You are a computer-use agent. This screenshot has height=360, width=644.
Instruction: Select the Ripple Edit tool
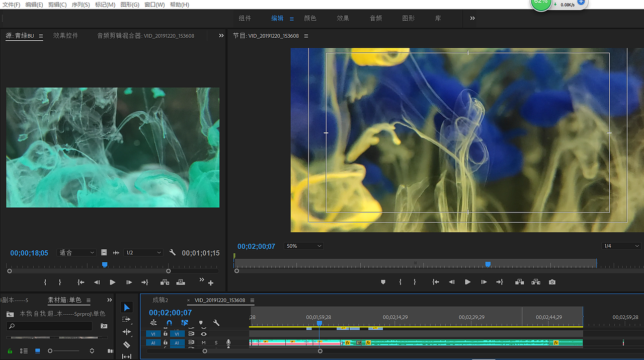(127, 332)
